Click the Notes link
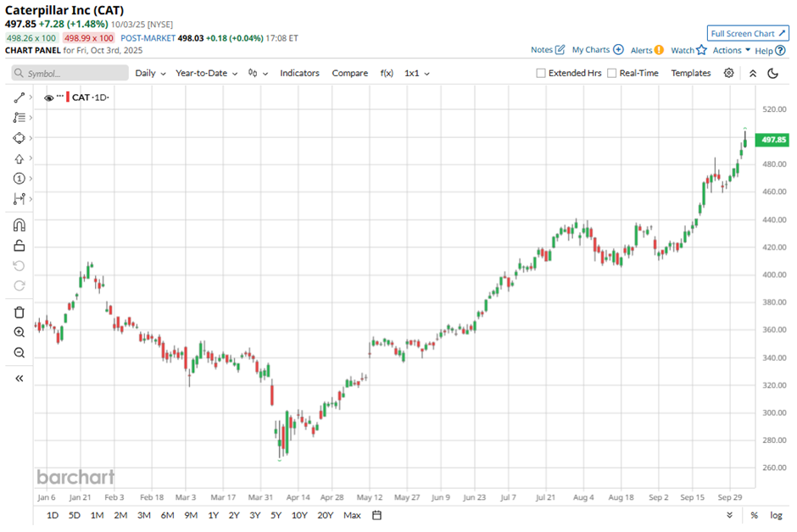 pos(541,50)
